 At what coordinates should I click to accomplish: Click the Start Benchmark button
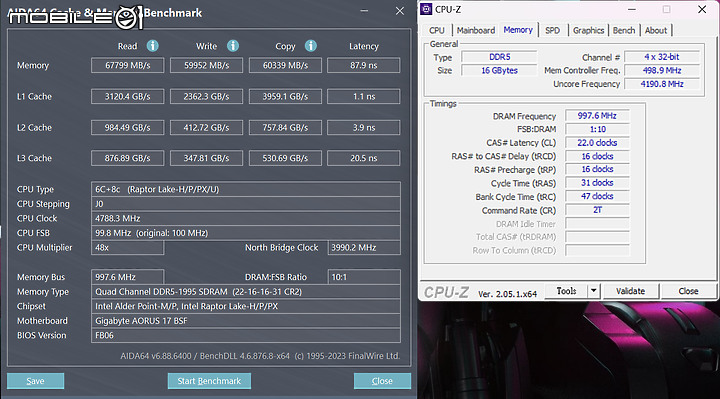click(209, 381)
